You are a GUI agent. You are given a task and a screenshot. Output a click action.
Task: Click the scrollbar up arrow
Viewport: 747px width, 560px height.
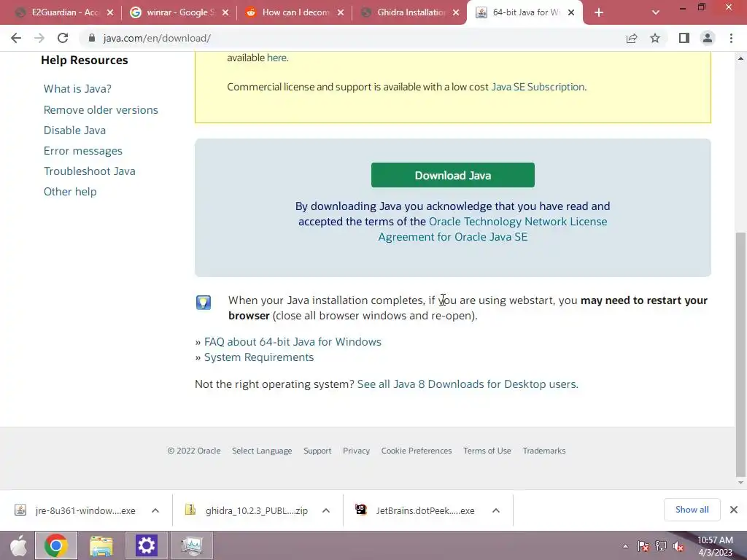(740, 58)
